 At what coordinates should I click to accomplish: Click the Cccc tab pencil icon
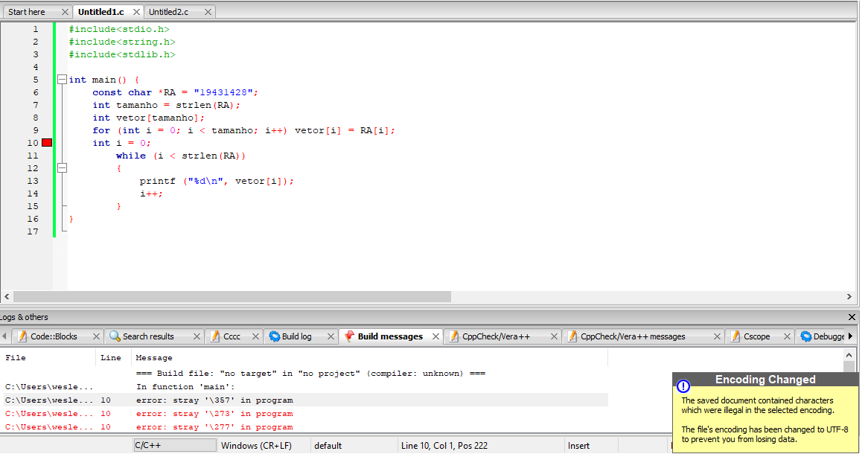pyautogui.click(x=215, y=336)
